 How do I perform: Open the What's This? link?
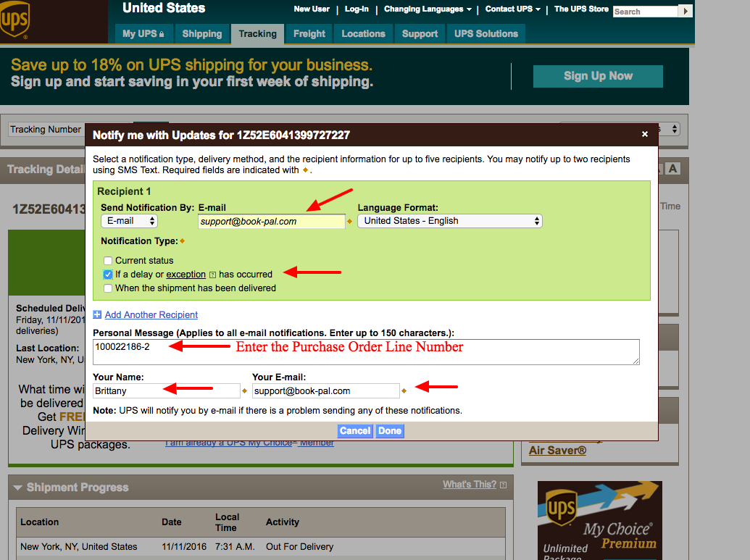click(470, 485)
